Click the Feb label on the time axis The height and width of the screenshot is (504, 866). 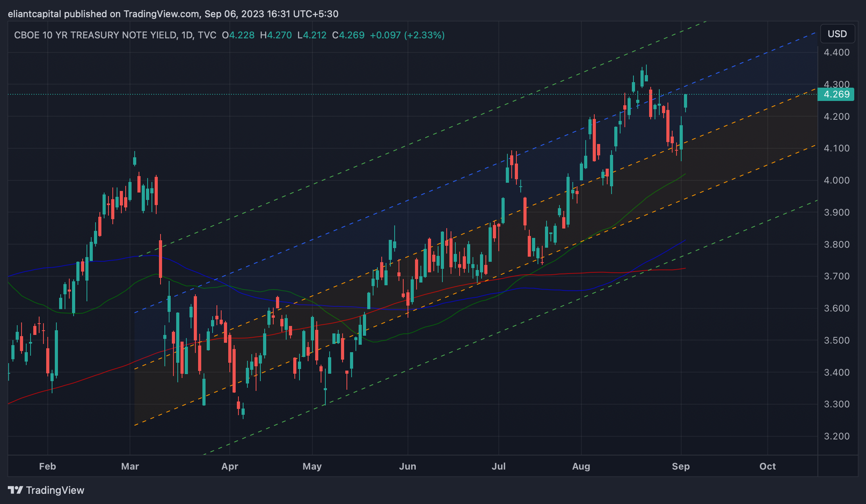coord(47,466)
